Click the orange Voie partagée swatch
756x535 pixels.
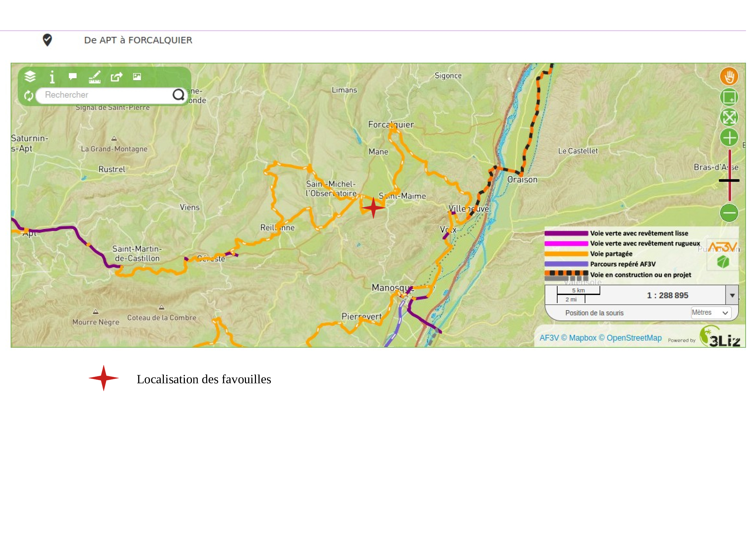[x=566, y=254]
